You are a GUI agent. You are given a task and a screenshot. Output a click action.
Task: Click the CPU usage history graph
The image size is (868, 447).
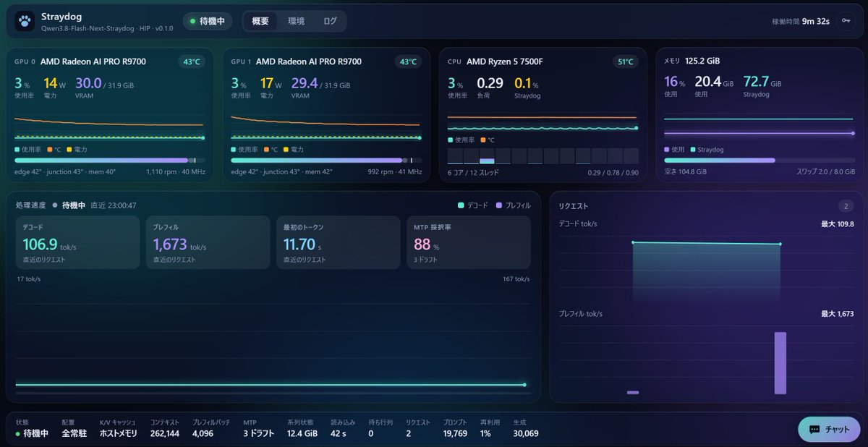click(x=542, y=122)
